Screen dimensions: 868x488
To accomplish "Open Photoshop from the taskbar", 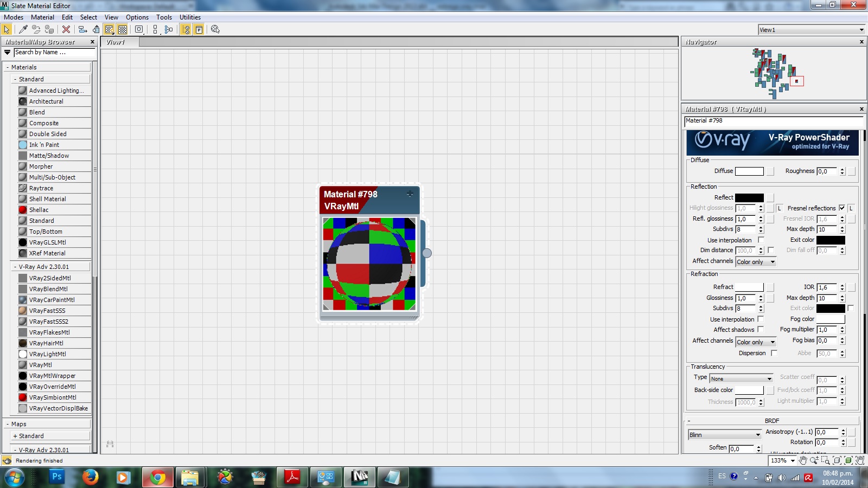I will tap(56, 477).
